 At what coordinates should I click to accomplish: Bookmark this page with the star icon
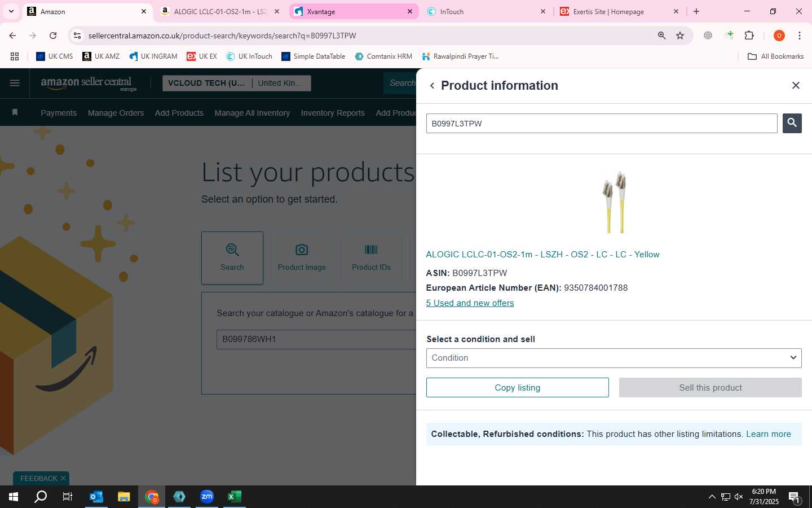click(x=680, y=36)
